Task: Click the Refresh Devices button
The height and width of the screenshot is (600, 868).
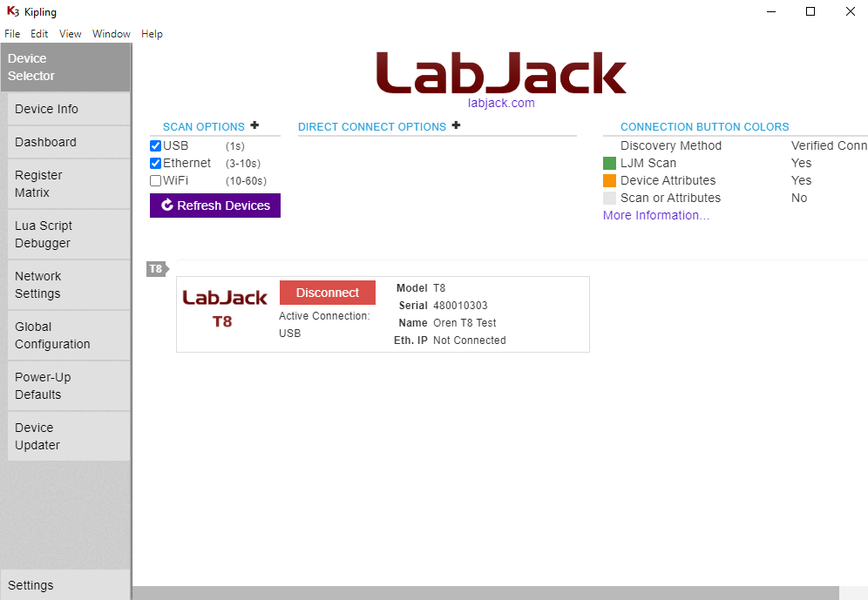Action: (x=214, y=206)
